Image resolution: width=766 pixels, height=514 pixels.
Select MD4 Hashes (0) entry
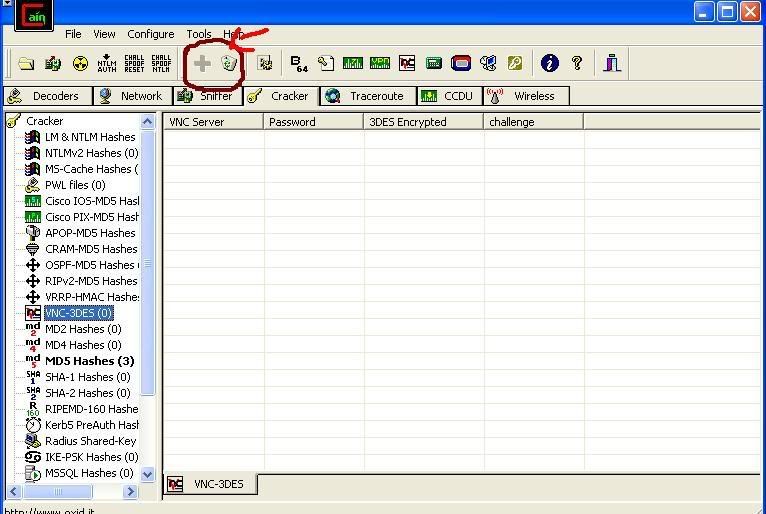[x=83, y=345]
